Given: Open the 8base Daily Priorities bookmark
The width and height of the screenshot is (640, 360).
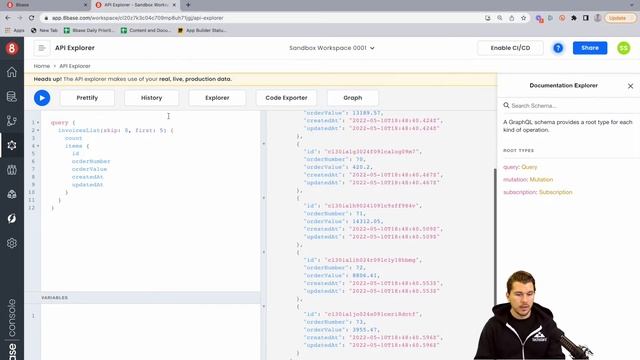Looking at the screenshot, I should [x=89, y=30].
